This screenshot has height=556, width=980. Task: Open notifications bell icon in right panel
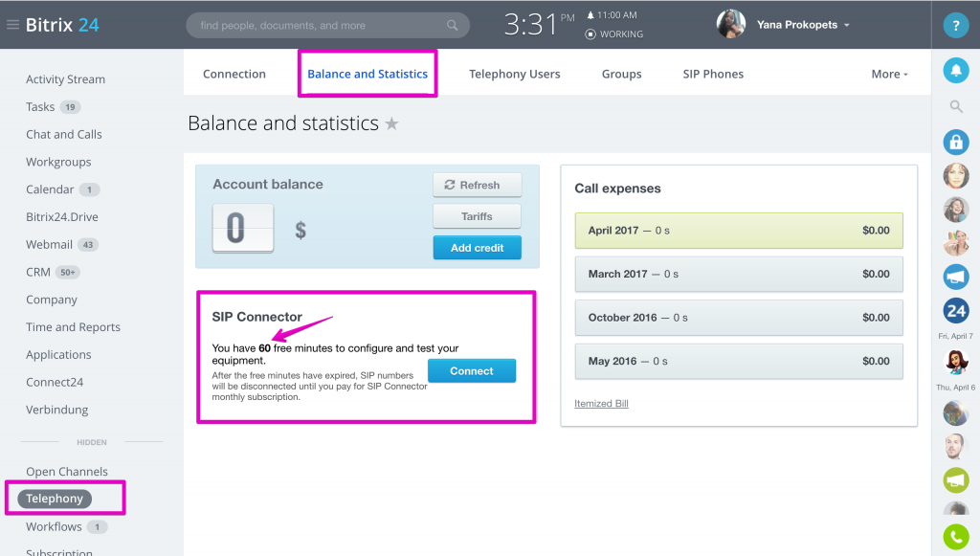pyautogui.click(x=956, y=70)
